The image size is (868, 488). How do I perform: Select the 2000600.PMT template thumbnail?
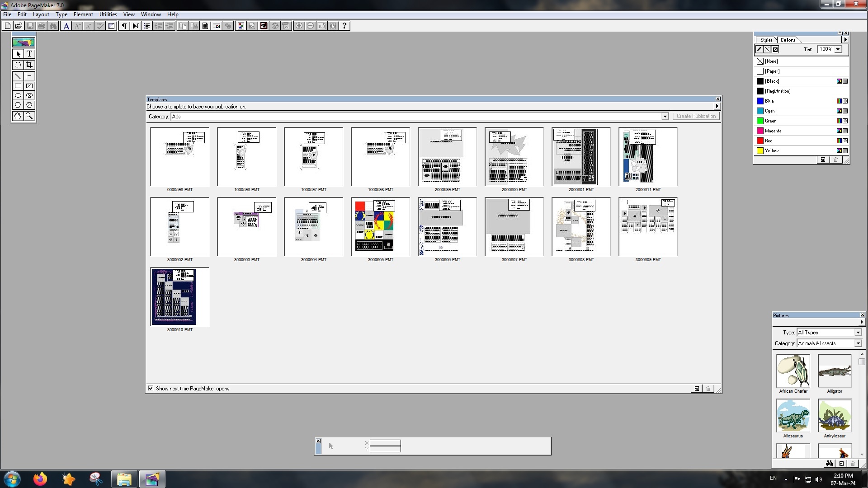(x=514, y=156)
